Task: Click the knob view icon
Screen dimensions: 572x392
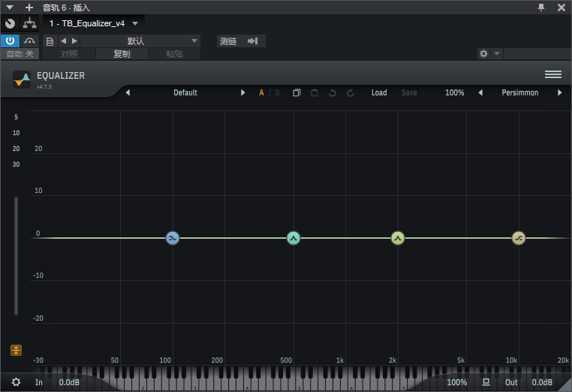Action: 11,24
